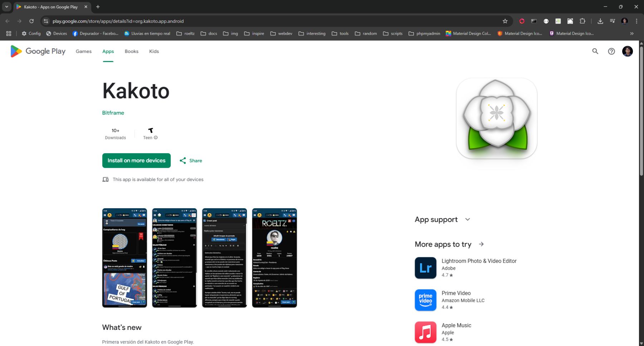Open the Chrome three-dot menu
The width and height of the screenshot is (644, 346).
(x=636, y=21)
